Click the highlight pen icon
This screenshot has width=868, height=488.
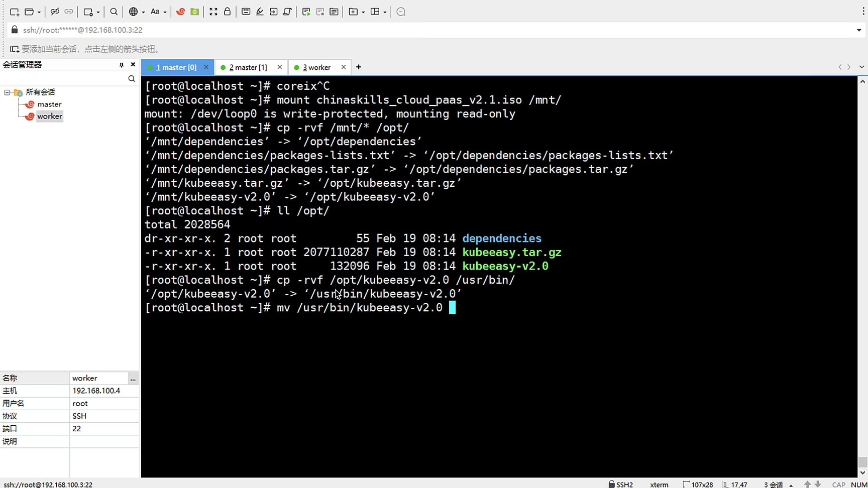tap(260, 12)
